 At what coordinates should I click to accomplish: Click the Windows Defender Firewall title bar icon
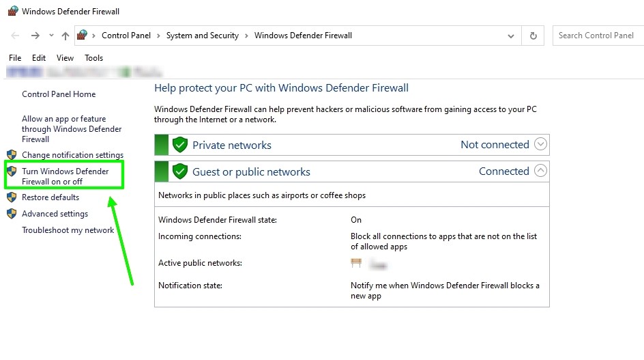click(x=13, y=11)
